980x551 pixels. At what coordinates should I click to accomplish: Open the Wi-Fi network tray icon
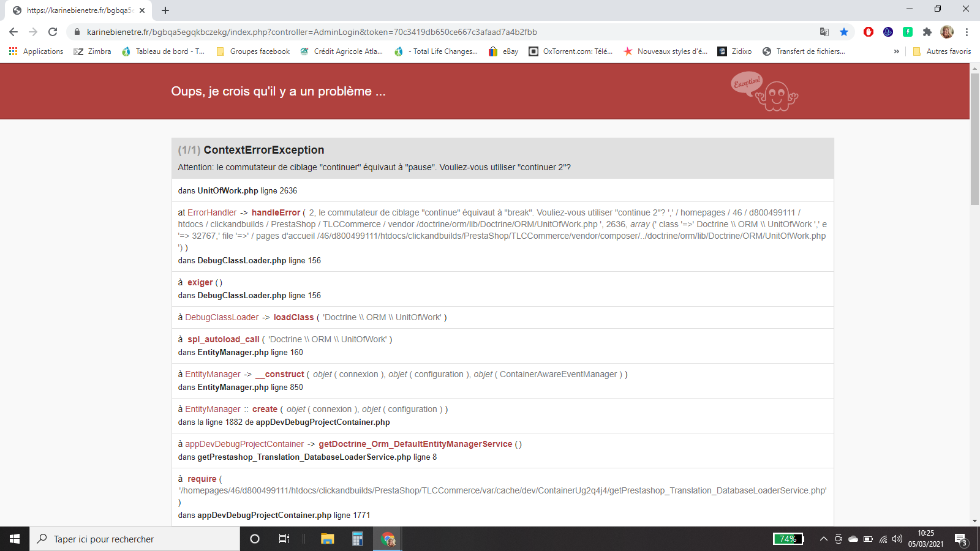pos(883,539)
